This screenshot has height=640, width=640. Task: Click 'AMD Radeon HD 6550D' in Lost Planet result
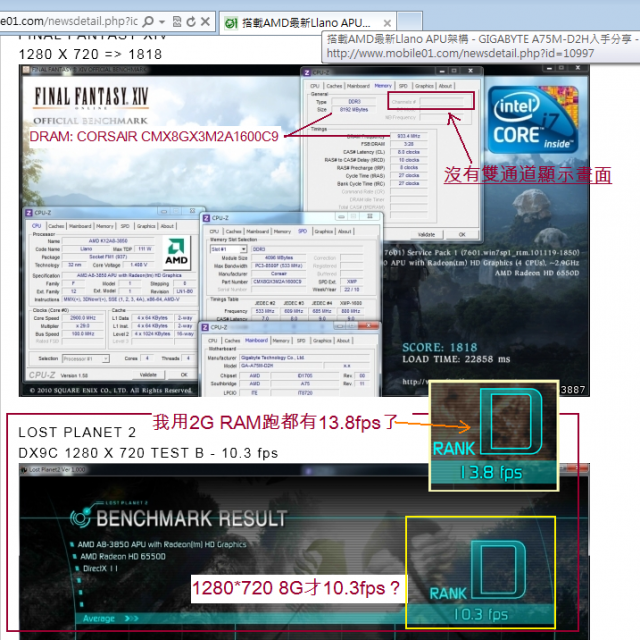[x=123, y=556]
